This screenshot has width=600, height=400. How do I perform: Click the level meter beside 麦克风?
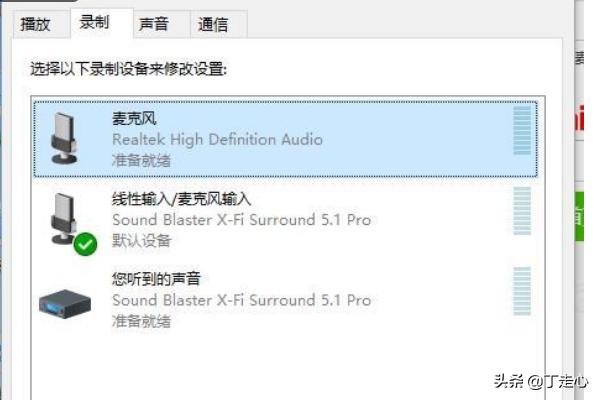pyautogui.click(x=522, y=131)
